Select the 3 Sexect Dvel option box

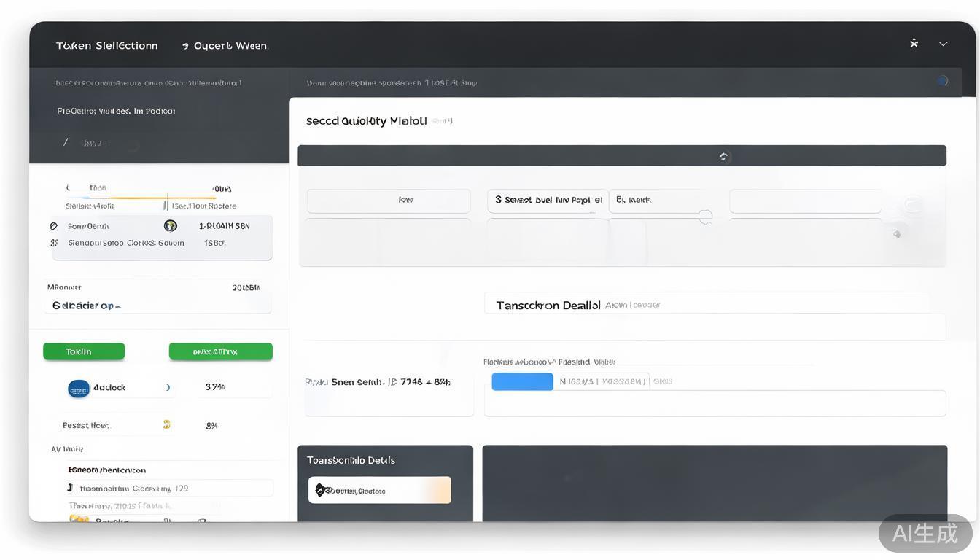547,201
